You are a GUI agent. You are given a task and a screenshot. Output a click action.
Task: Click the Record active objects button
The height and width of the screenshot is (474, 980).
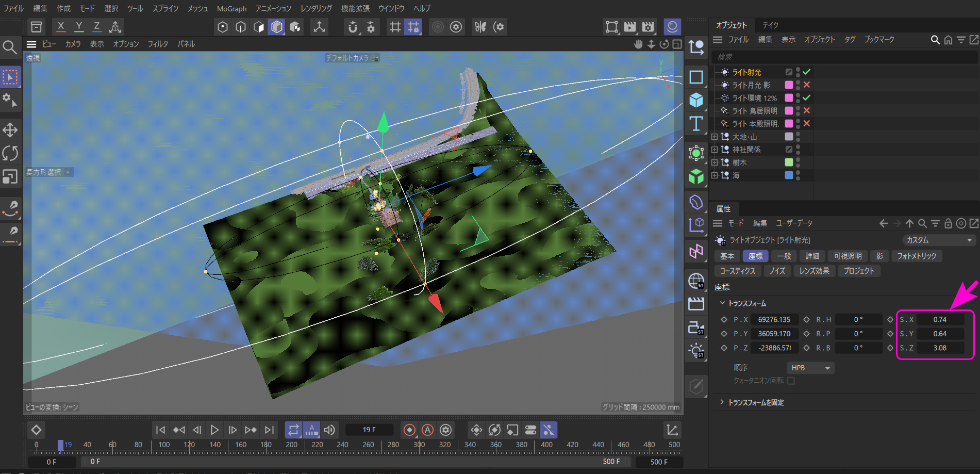[409, 430]
